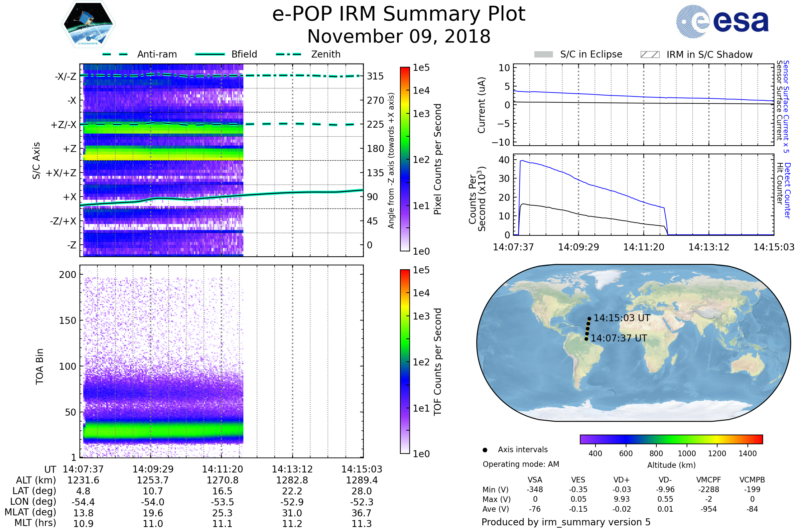Click the TOF Counts per Second colorbar
This screenshot has width=798, height=532.
tap(405, 361)
